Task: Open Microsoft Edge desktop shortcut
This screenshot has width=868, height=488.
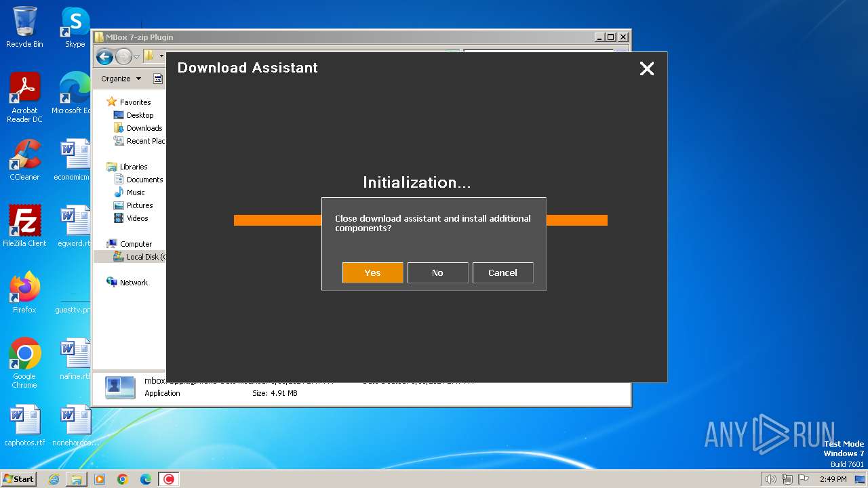Action: click(72, 94)
